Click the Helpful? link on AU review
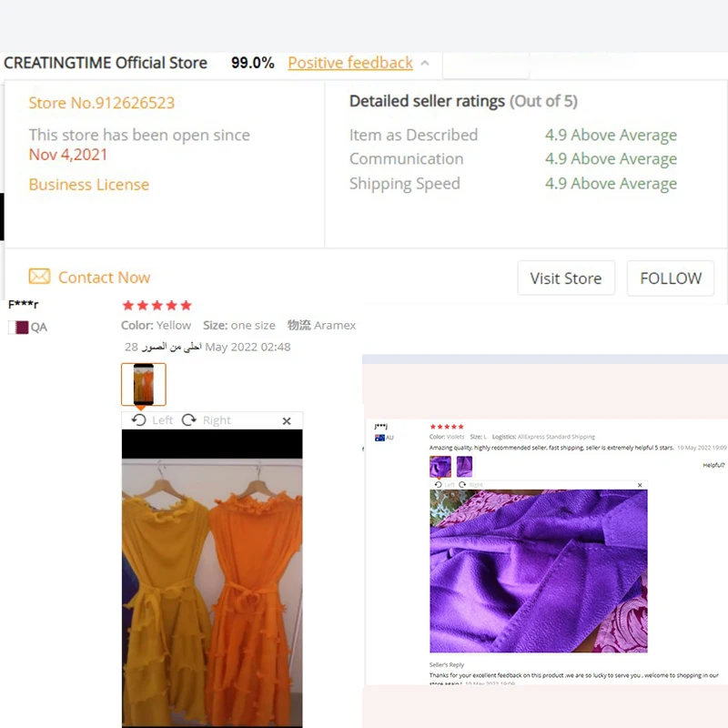 [713, 465]
